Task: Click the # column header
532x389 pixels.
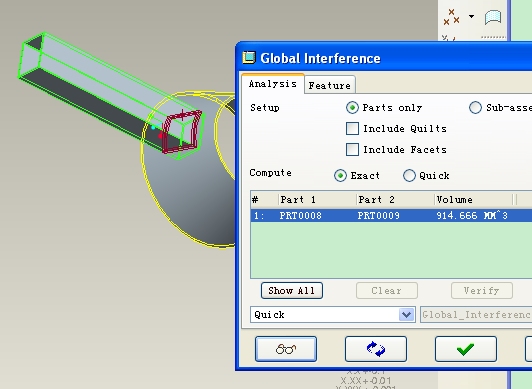Action: (x=264, y=199)
